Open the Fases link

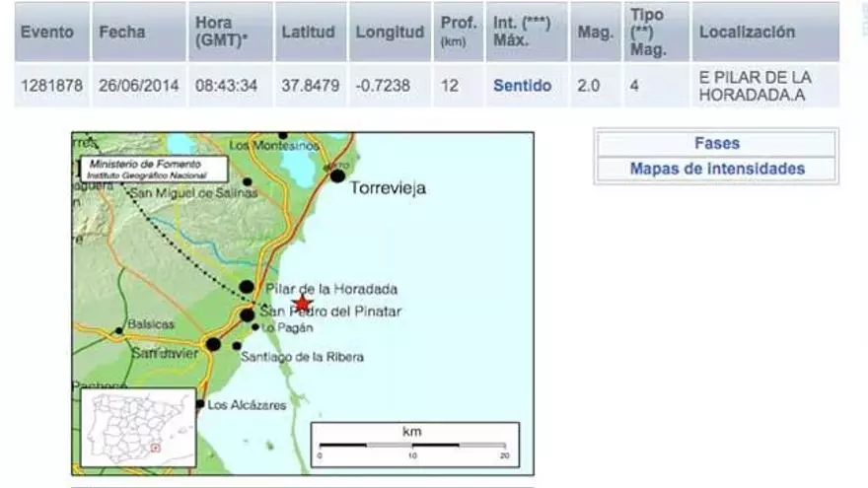coord(716,143)
